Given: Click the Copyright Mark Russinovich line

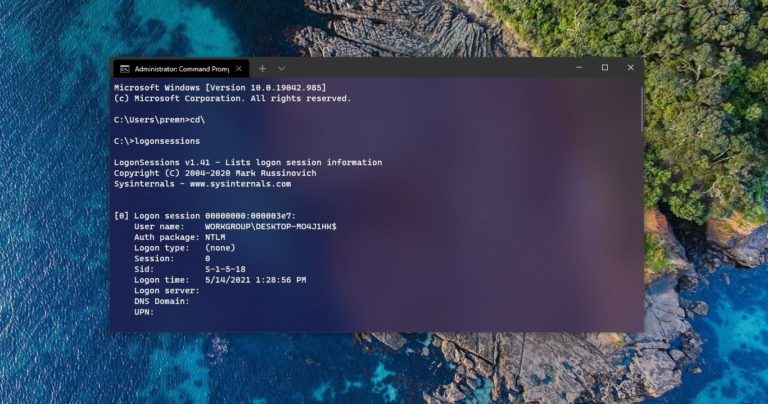Looking at the screenshot, I should pyautogui.click(x=215, y=173).
